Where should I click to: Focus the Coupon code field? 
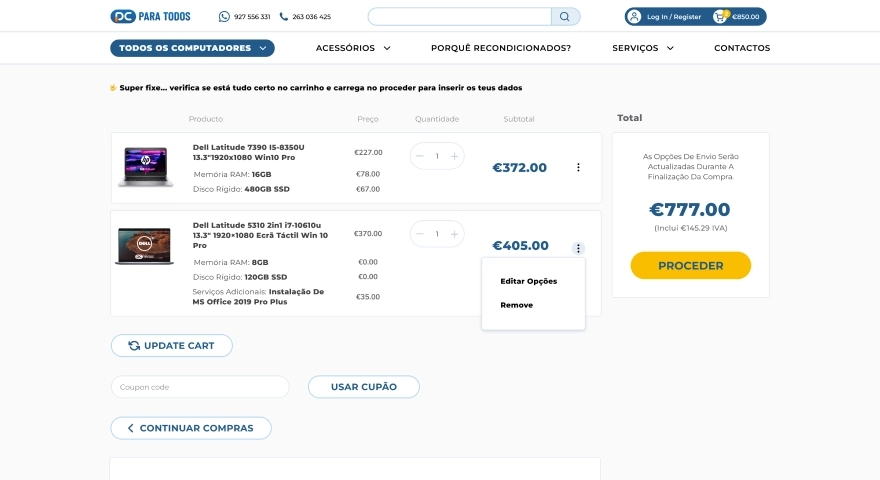pyautogui.click(x=200, y=387)
